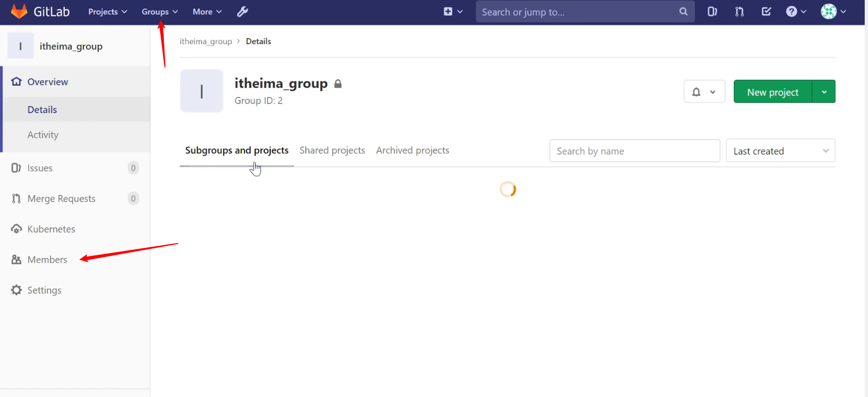Open the notification bell dropdown
Screen dimensions: 868x397
(x=704, y=92)
